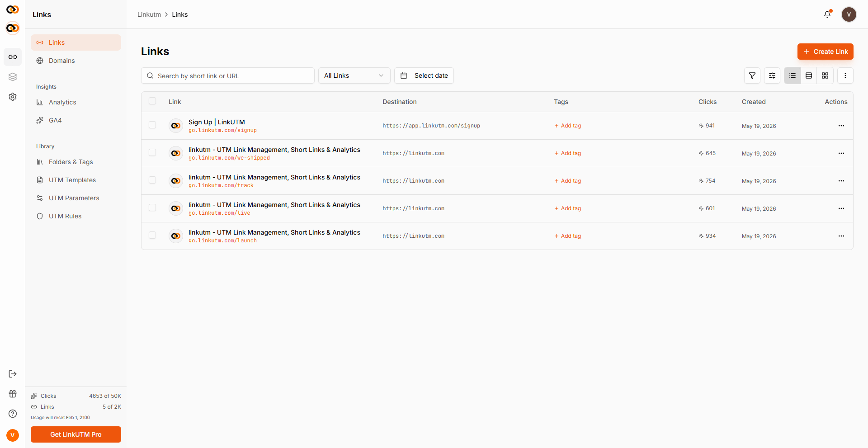The image size is (868, 448).
Task: Open the user avatar menu top right
Action: pos(849,14)
